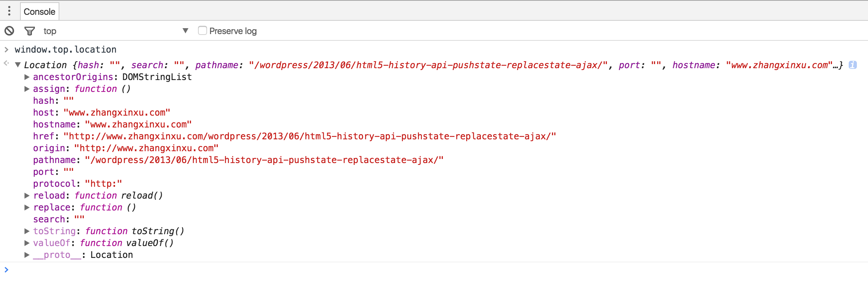Open the 'top' execution context dropdown
Image resolution: width=868 pixels, height=292 pixels.
116,31
